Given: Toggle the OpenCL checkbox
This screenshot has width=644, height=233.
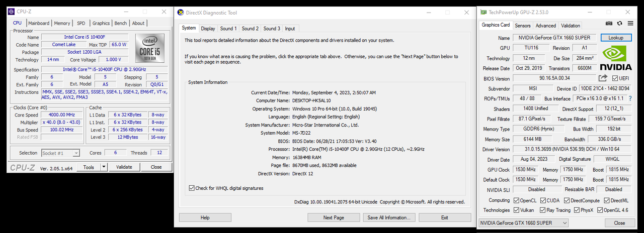Looking at the screenshot, I should point(516,200).
